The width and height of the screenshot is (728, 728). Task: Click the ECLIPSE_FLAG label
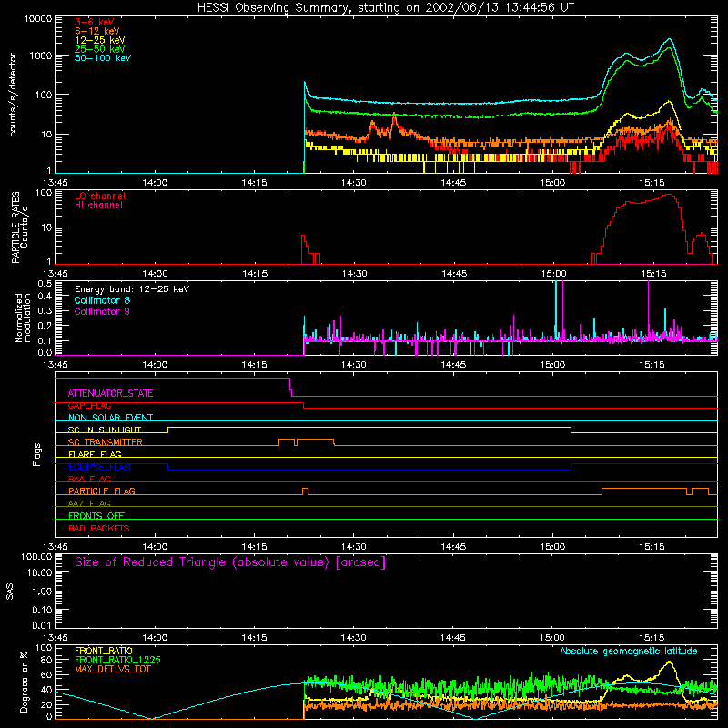point(99,467)
